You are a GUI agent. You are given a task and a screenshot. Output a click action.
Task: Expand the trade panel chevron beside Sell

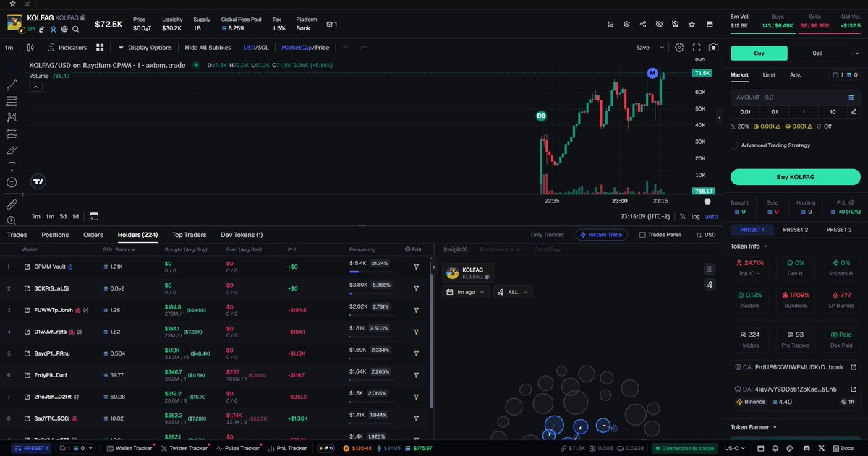point(858,53)
